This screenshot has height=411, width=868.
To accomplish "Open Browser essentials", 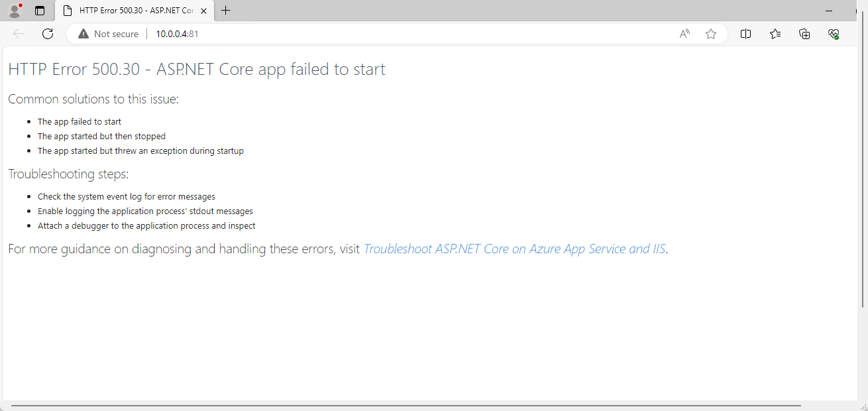I will coord(834,34).
